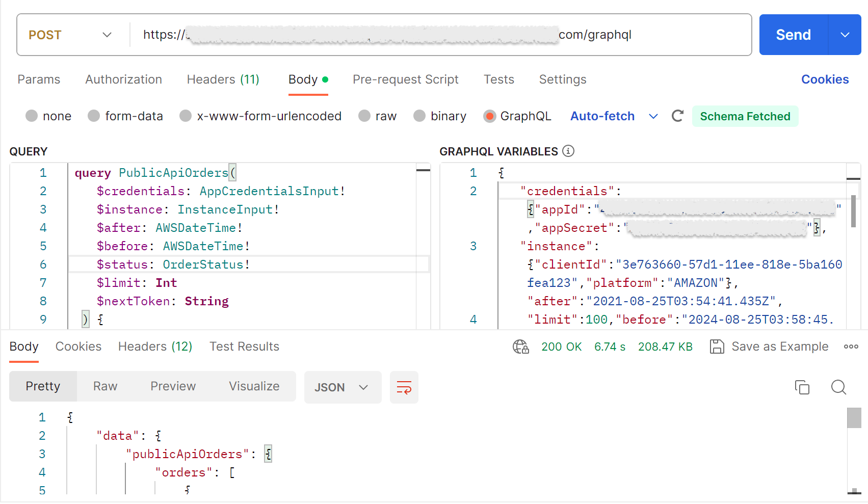The image size is (868, 504).
Task: Switch to the Pre-request Script tab
Action: tap(405, 79)
